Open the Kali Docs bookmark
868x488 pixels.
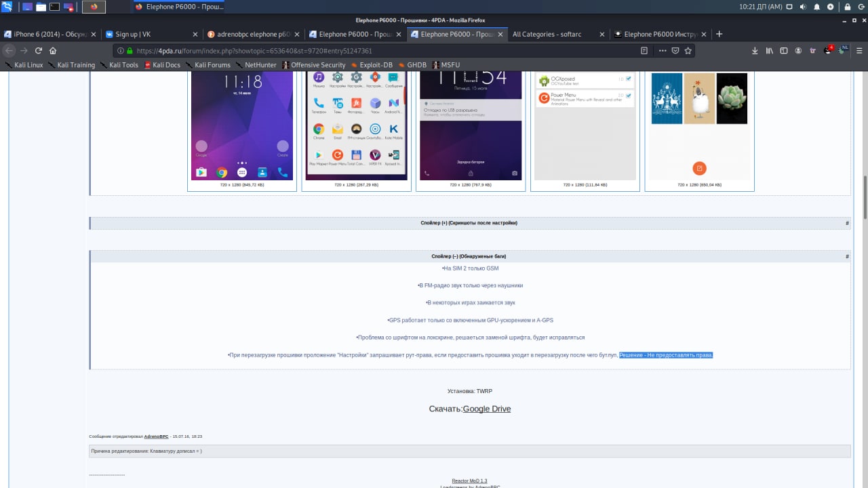(x=162, y=65)
